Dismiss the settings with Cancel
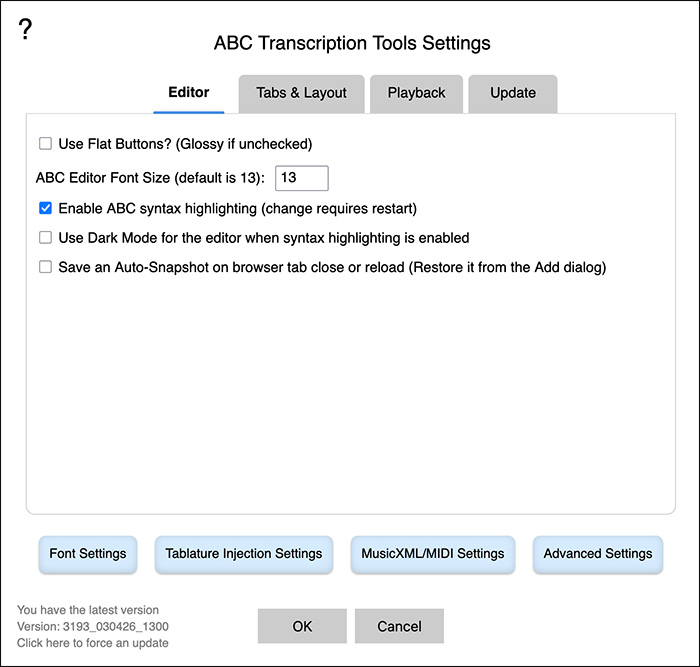The height and width of the screenshot is (667, 700). 399,626
